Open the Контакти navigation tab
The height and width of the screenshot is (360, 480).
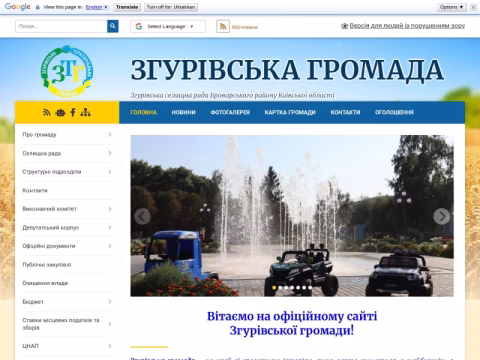(x=345, y=112)
